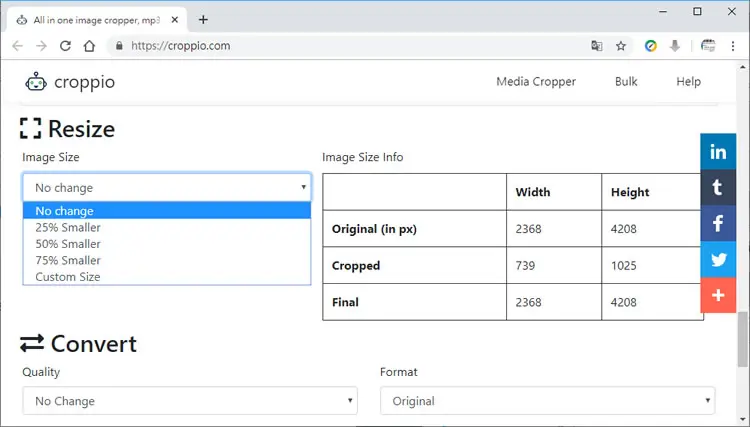This screenshot has width=750, height=427.
Task: Open the Chrome three-dot menu
Action: (733, 46)
